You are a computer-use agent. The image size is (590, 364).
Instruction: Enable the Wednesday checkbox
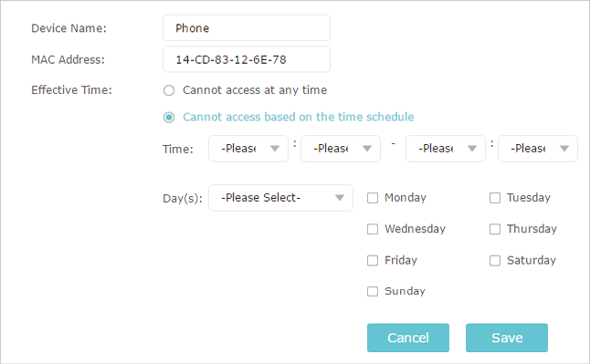click(x=373, y=229)
